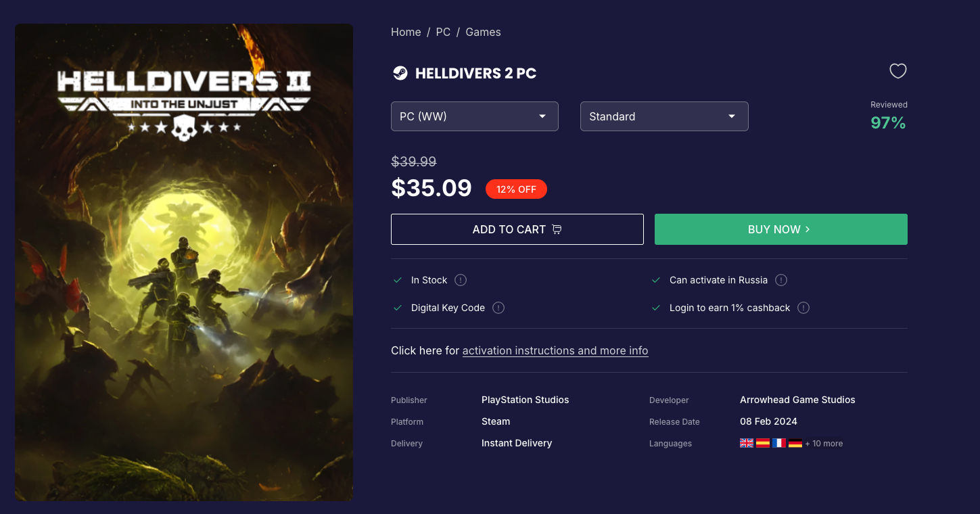980x514 pixels.
Task: Click the Add to Cart button
Action: [517, 229]
